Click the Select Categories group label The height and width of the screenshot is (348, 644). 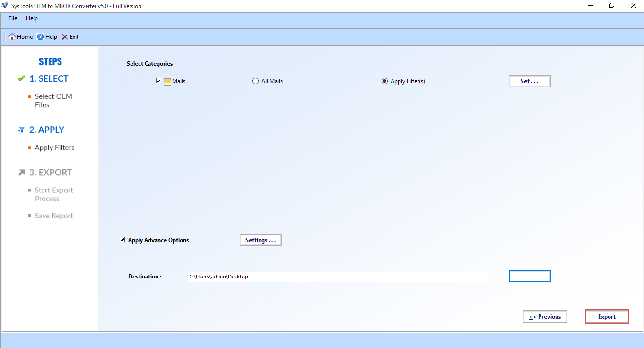tap(149, 64)
